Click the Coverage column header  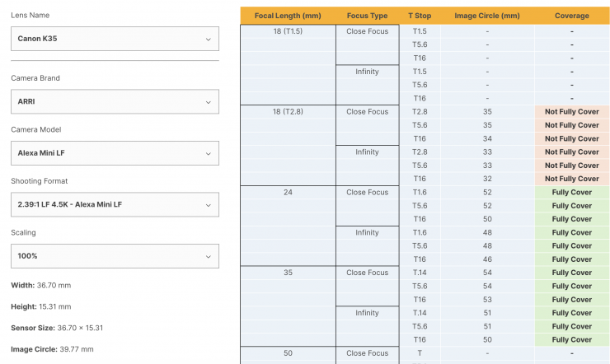pos(571,16)
